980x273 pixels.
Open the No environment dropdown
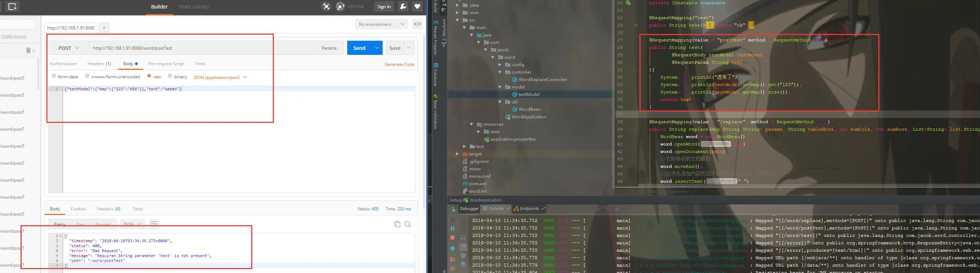pyautogui.click(x=382, y=24)
